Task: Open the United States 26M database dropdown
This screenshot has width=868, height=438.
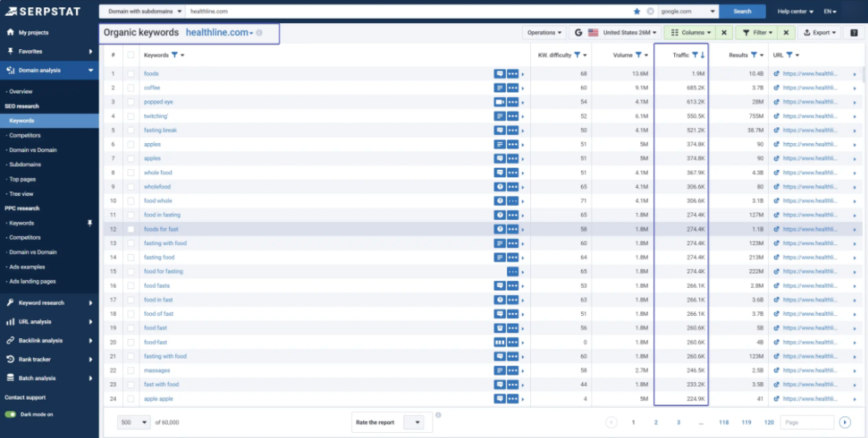Action: (623, 33)
